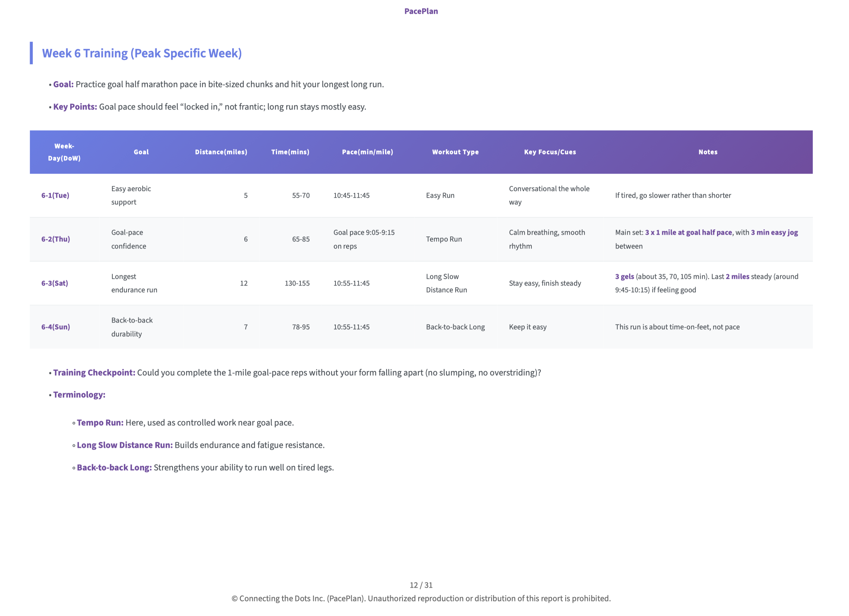Select the Tempo Run terminology entry
The width and height of the screenshot is (849, 616).
tap(100, 422)
